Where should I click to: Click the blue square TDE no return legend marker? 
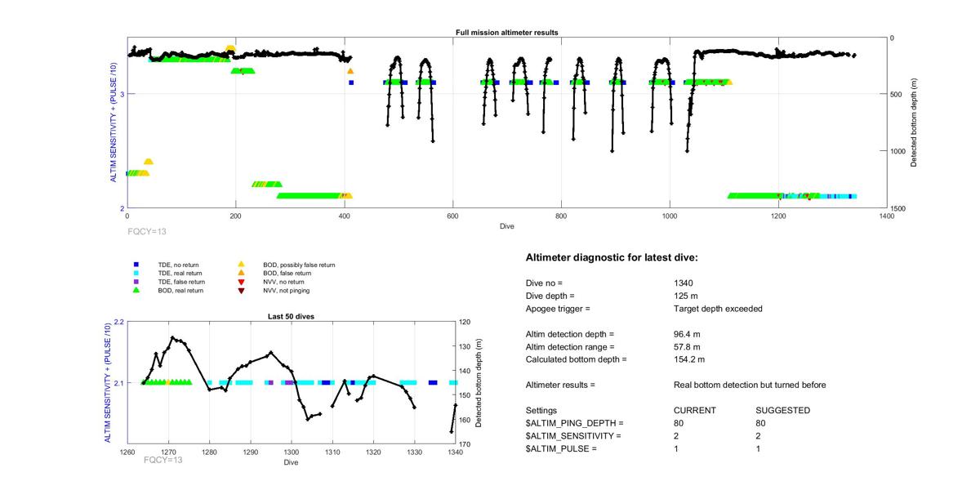136,265
